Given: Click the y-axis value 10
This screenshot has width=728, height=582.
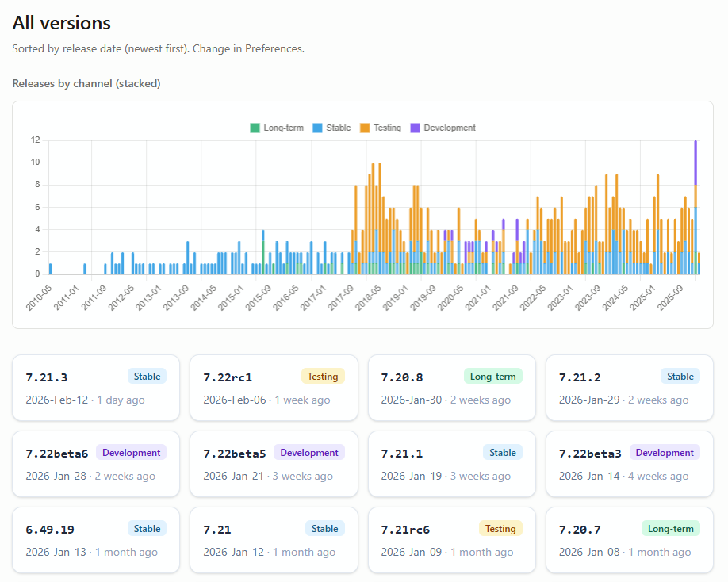Looking at the screenshot, I should (x=35, y=163).
